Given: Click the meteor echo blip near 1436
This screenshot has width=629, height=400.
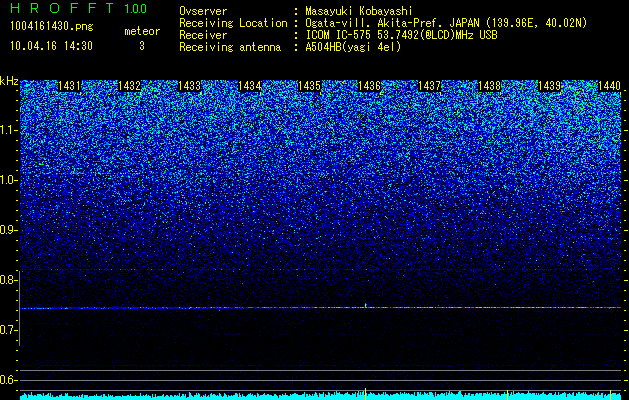Looking at the screenshot, I should [366, 306].
